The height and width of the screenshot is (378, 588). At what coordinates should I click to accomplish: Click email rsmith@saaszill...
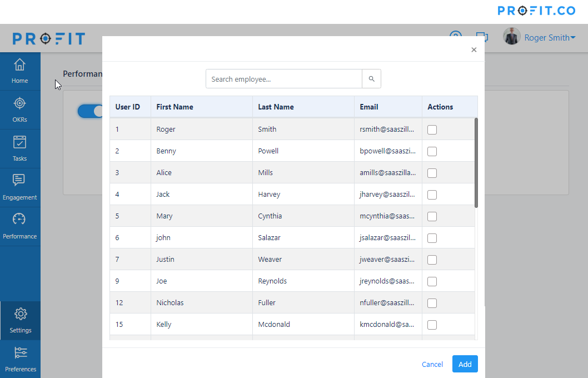click(387, 130)
